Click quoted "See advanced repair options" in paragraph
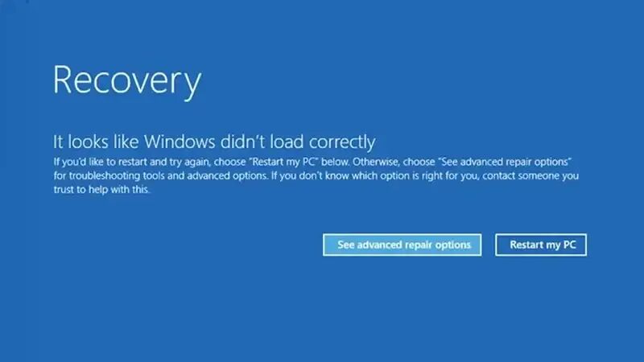The width and height of the screenshot is (644, 362). pos(505,162)
